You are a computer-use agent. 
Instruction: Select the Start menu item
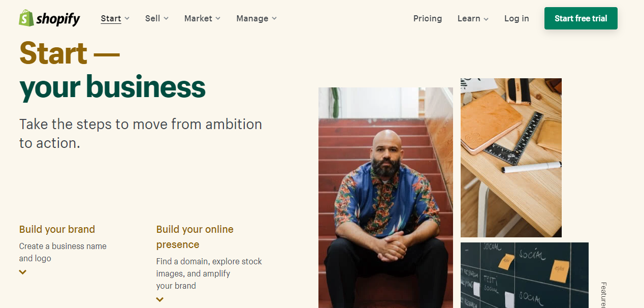(x=111, y=18)
